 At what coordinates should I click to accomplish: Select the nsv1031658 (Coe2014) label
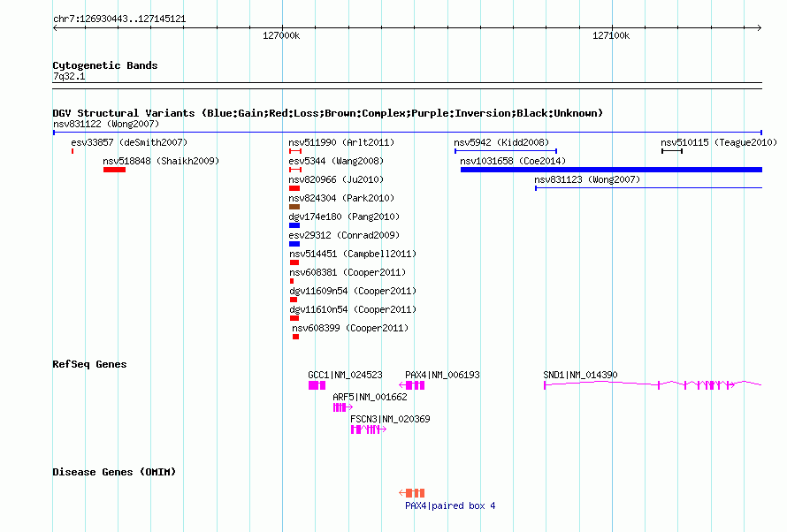[x=513, y=161]
